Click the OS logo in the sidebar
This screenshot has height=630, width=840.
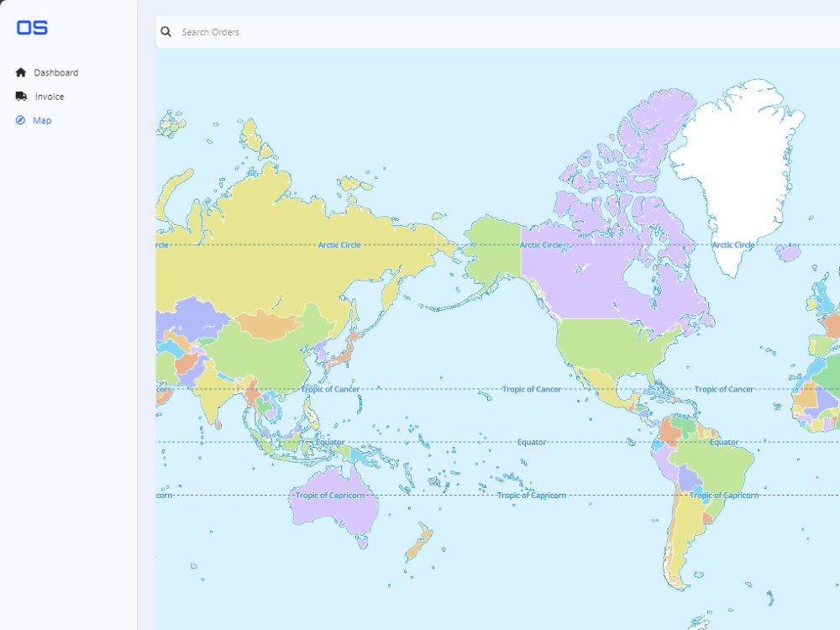click(32, 28)
